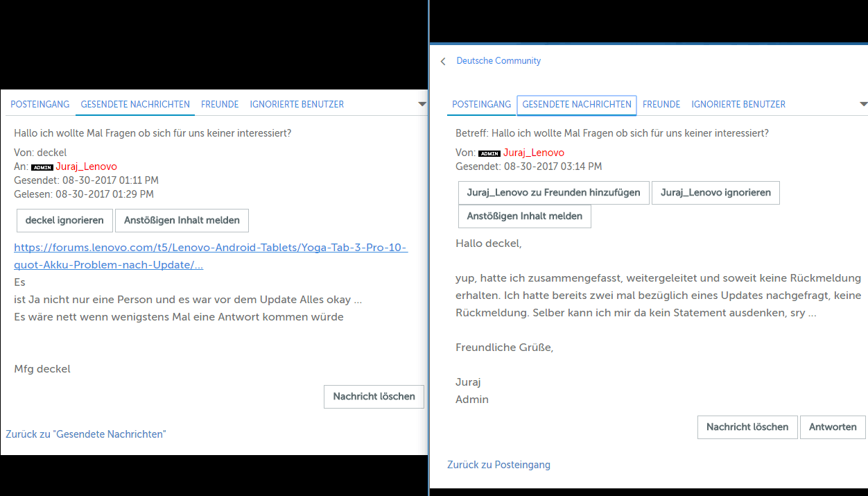
Task: Click the "Es wäre nett wenn wenigstens" line
Action: click(179, 317)
